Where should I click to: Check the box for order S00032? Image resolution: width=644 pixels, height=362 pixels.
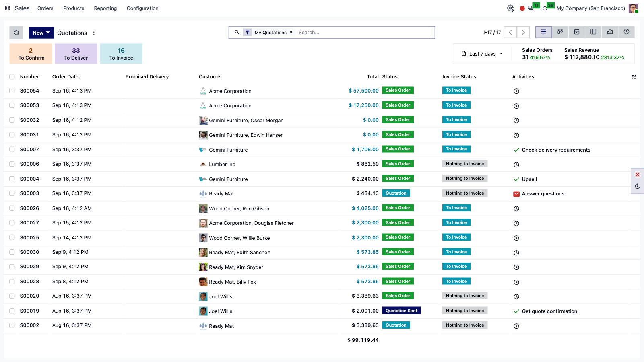coord(12,120)
